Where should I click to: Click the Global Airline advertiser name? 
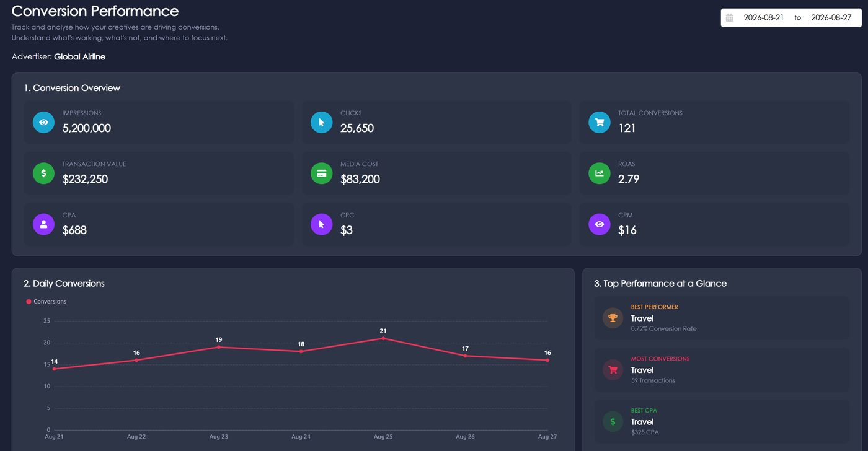point(79,57)
